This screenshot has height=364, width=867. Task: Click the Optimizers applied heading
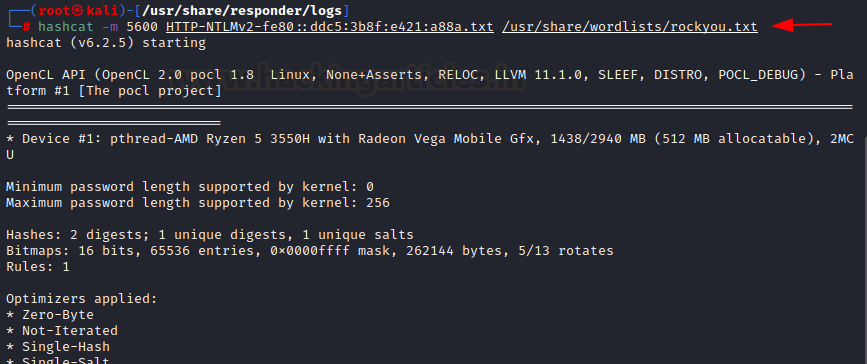tap(82, 299)
